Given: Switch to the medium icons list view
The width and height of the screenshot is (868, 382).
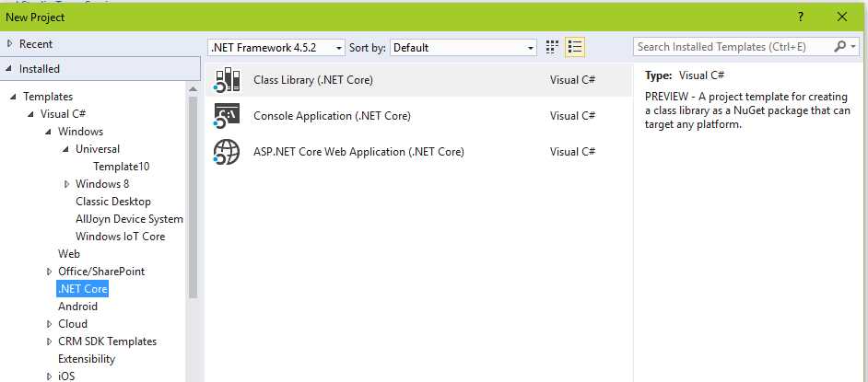Looking at the screenshot, I should click(x=575, y=48).
